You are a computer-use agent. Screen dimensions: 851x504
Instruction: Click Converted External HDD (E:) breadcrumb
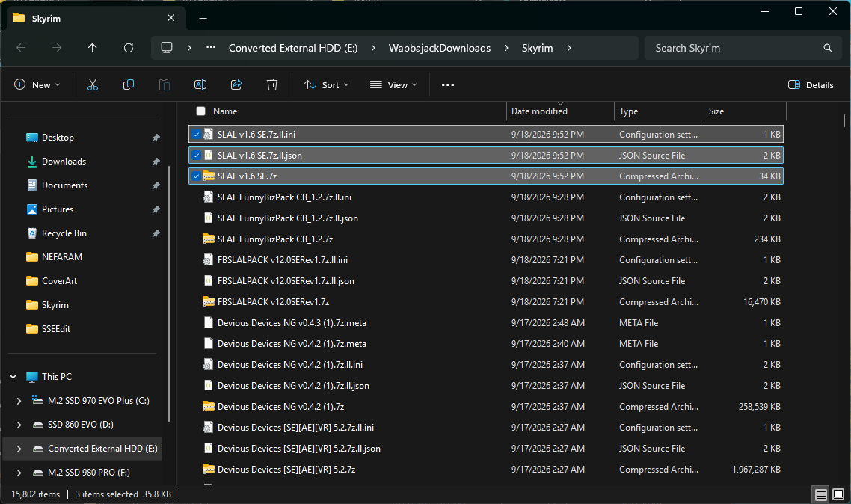coord(293,49)
